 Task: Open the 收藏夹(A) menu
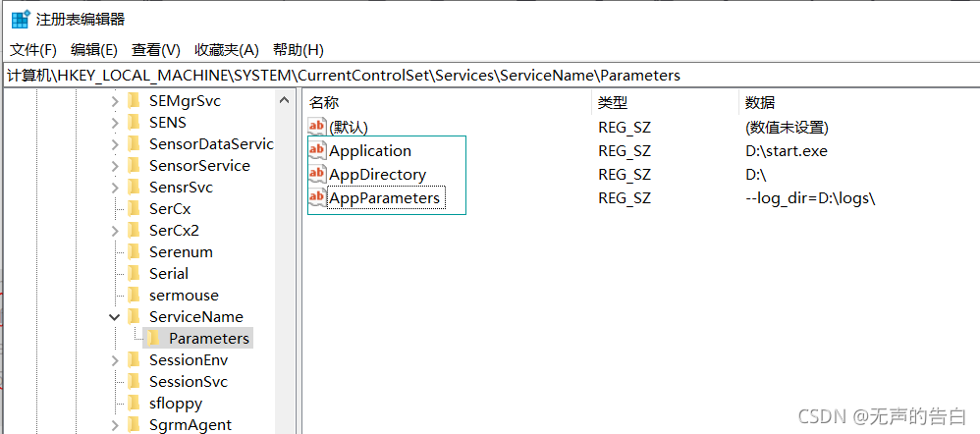click(226, 50)
